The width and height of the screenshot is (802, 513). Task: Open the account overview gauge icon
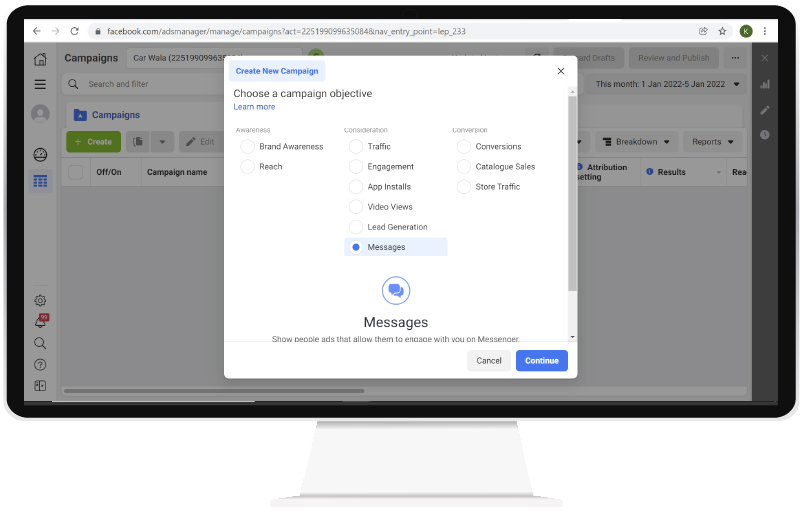pyautogui.click(x=40, y=154)
